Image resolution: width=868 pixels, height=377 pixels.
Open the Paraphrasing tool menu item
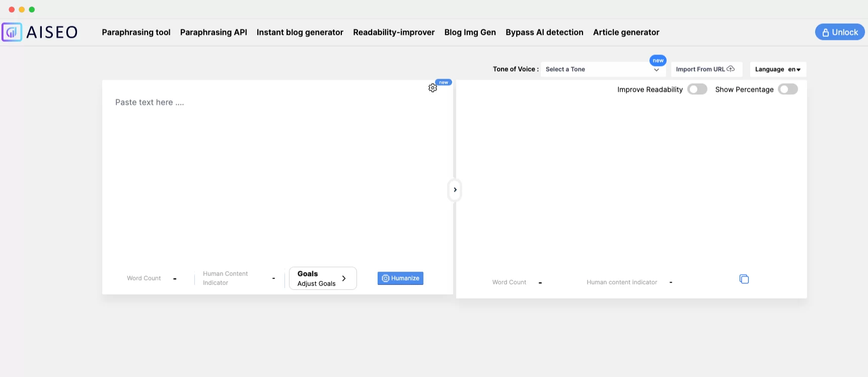(136, 32)
